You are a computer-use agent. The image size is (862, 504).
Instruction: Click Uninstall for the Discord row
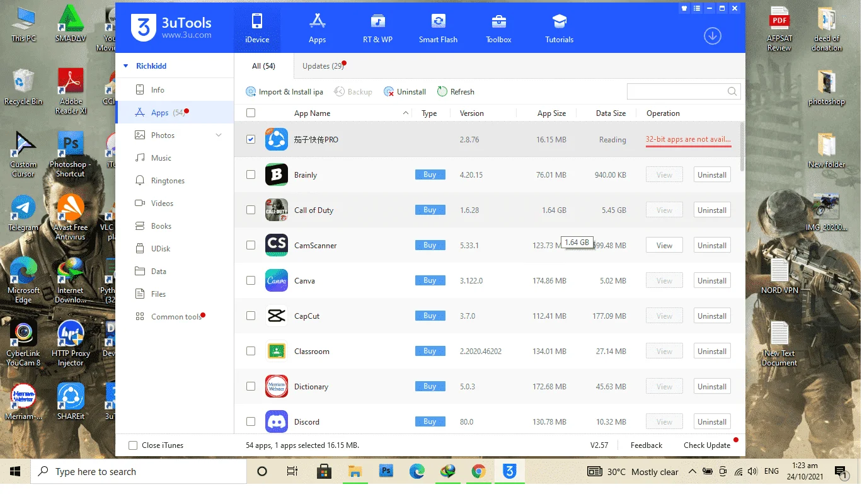pos(712,421)
